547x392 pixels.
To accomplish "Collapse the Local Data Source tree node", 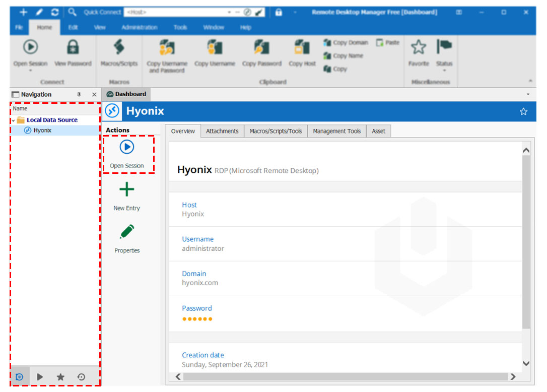I will click(x=14, y=120).
